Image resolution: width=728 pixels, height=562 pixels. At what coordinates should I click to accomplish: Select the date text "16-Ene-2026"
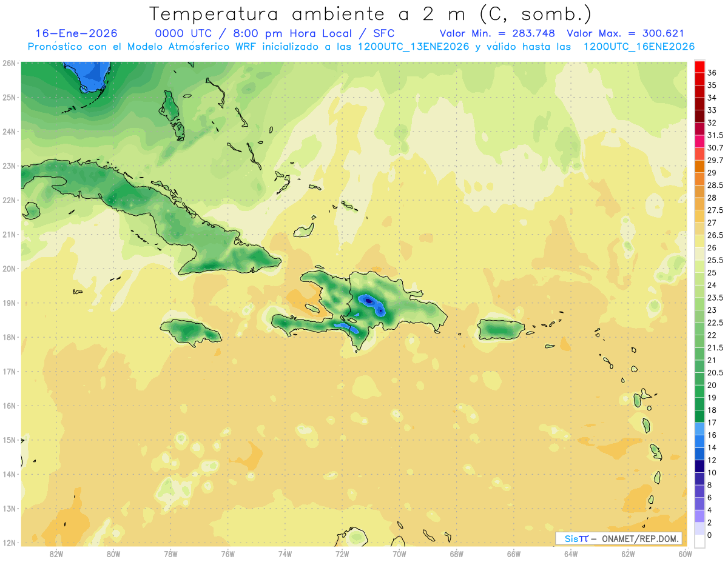click(x=76, y=33)
